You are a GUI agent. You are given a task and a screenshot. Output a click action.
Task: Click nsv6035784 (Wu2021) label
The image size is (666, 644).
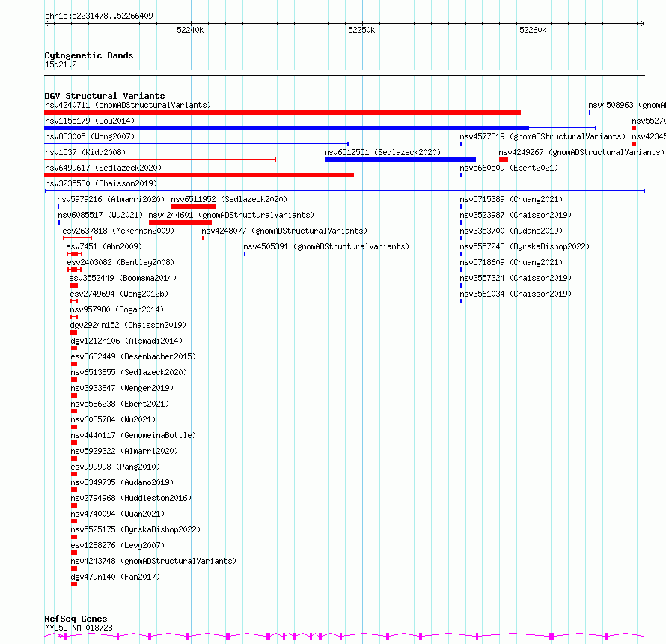113,419
